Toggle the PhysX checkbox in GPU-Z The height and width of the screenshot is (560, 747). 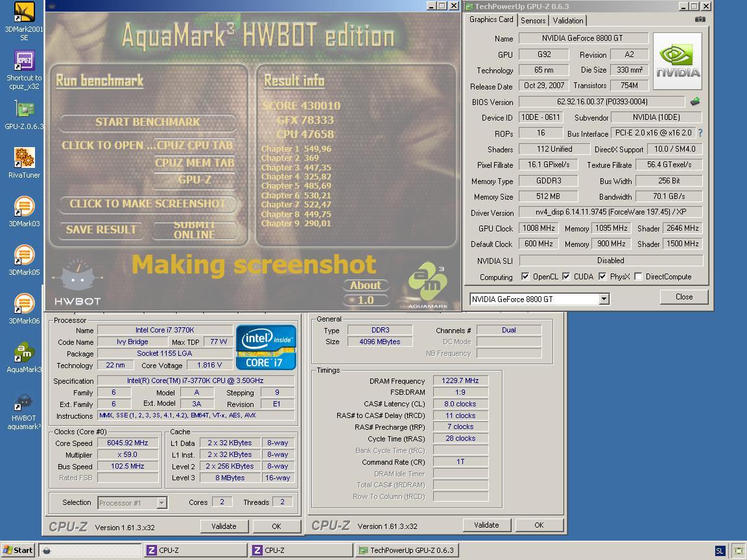point(602,276)
